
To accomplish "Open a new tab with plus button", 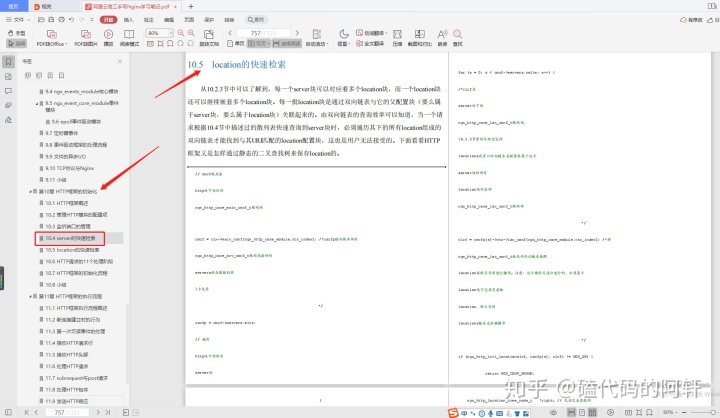I will (x=191, y=6).
